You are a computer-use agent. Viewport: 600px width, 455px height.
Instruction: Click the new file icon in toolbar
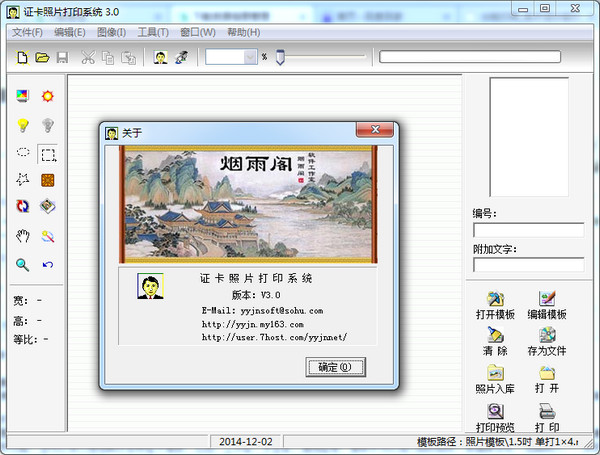(22, 58)
